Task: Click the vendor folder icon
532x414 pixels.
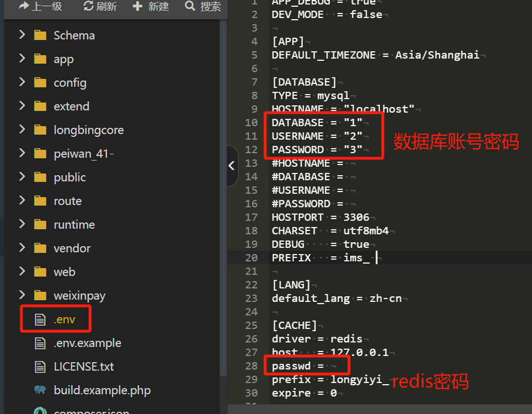Action: pos(40,248)
